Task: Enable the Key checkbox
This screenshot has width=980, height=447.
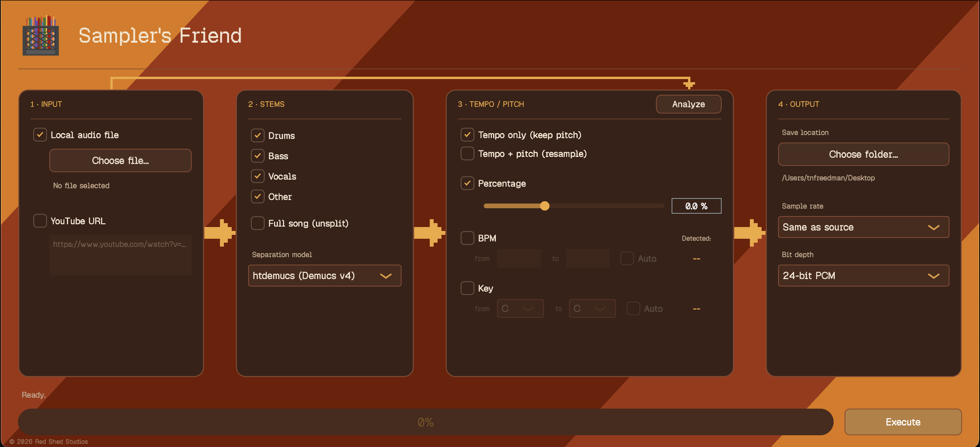Action: (467, 288)
